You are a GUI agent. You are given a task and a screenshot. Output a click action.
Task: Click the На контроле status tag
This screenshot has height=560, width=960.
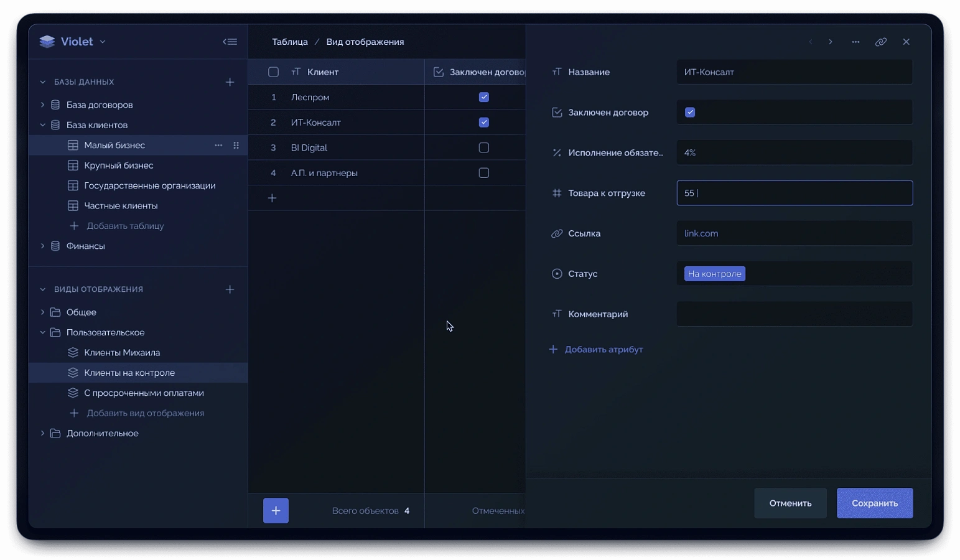point(714,274)
